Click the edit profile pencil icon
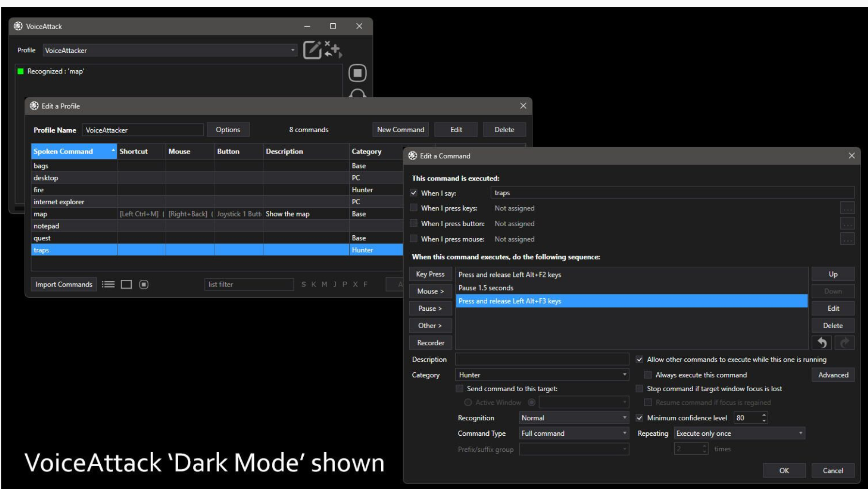The height and width of the screenshot is (489, 868). (312, 50)
